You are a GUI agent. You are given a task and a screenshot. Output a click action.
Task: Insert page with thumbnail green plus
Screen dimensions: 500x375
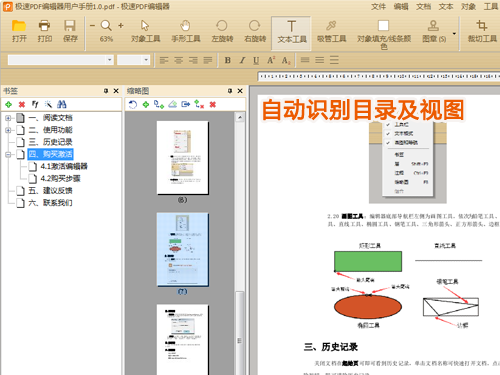pos(146,105)
